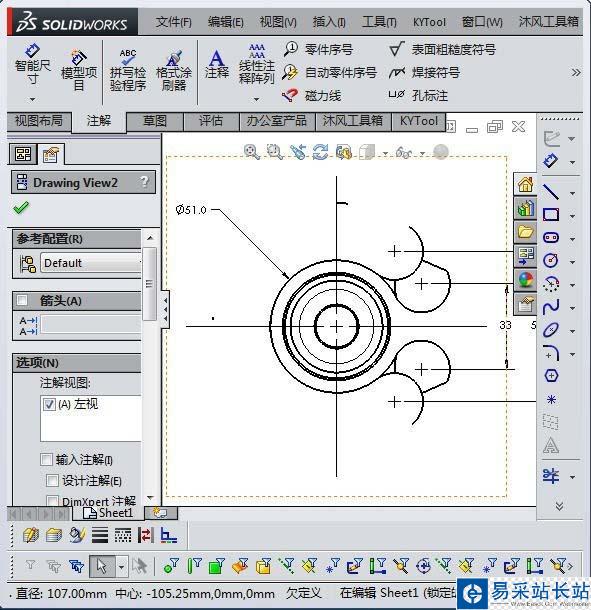Insert a Weld Symbol (焊接符号)

coord(424,72)
